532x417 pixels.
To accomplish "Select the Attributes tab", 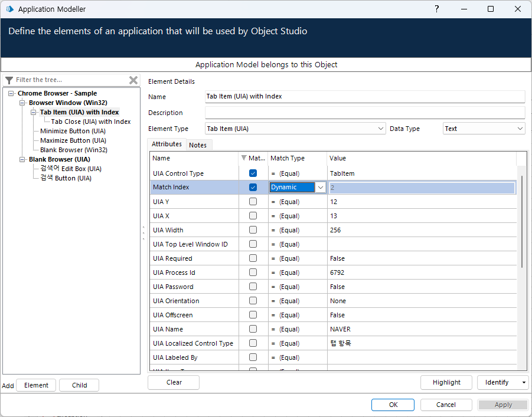I will pyautogui.click(x=167, y=145).
